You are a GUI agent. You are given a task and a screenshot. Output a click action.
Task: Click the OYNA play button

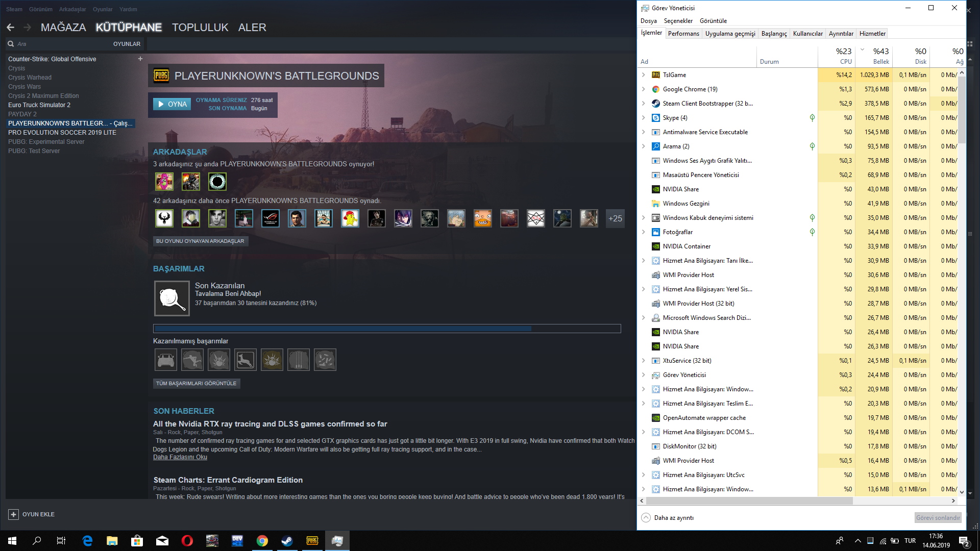pos(172,104)
